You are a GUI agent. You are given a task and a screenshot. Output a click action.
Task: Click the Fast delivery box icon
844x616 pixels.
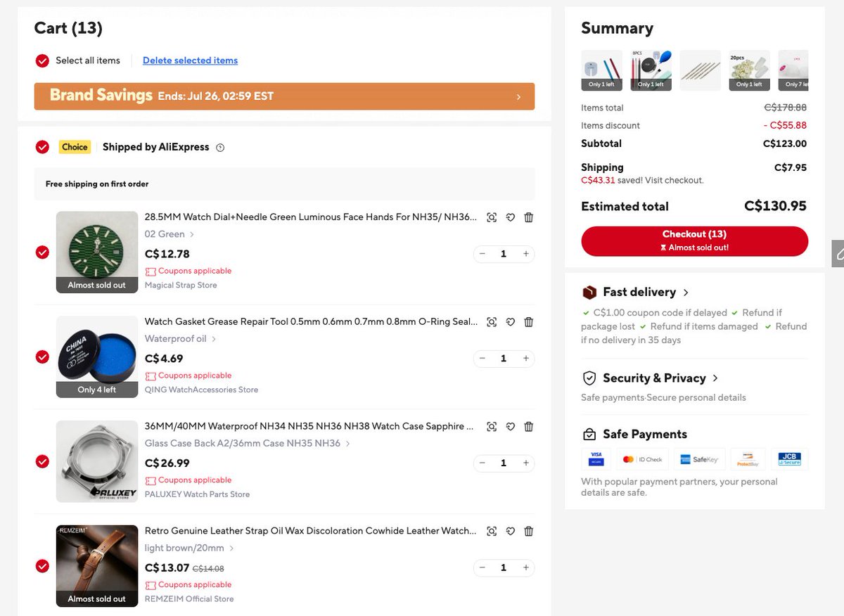(589, 293)
